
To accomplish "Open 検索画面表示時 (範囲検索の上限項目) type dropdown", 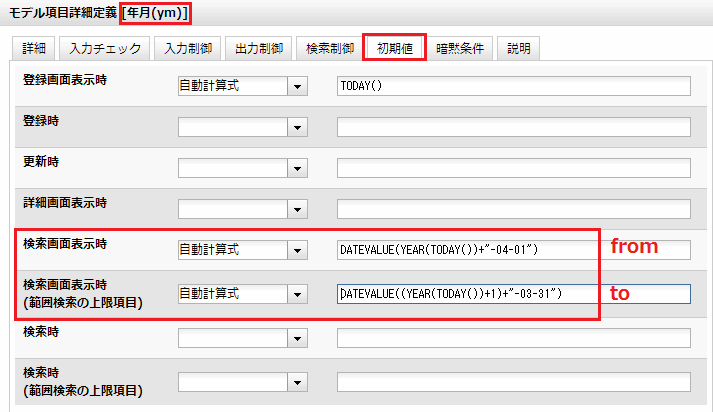I will 243,294.
